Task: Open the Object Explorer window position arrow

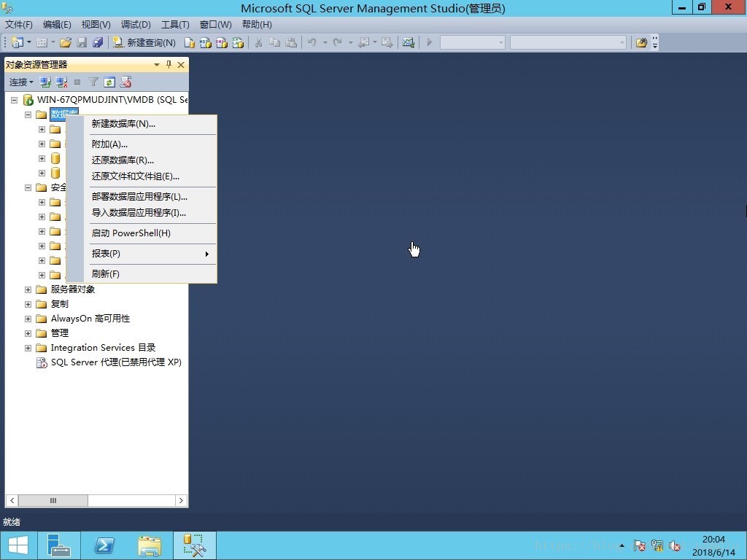Action: (157, 65)
